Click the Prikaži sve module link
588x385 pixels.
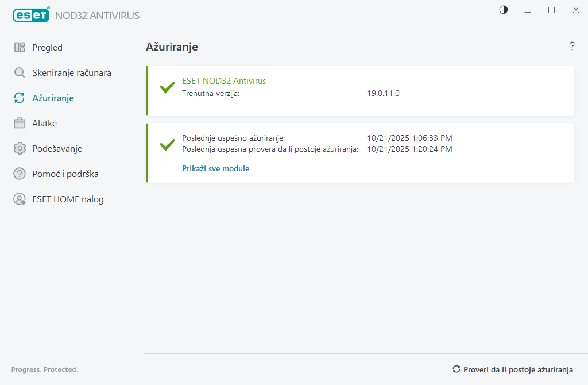pyautogui.click(x=215, y=169)
